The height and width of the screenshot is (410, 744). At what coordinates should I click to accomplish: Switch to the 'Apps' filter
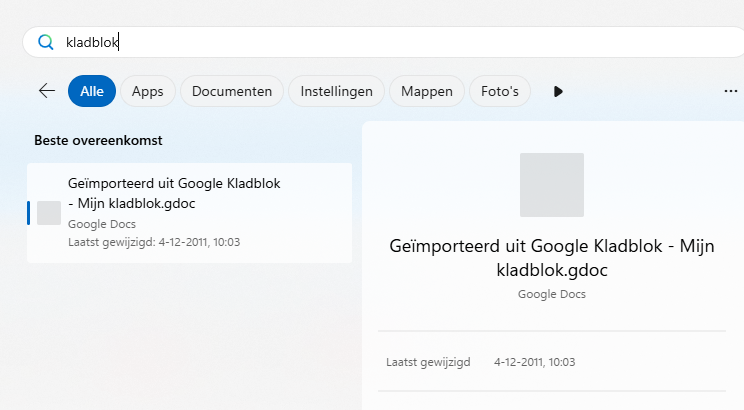click(x=148, y=91)
